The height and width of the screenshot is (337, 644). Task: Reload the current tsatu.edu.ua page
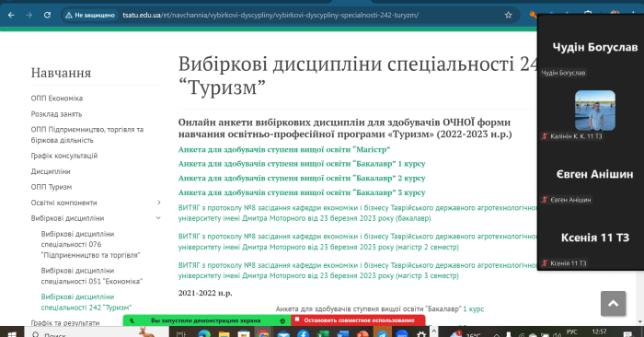click(47, 16)
